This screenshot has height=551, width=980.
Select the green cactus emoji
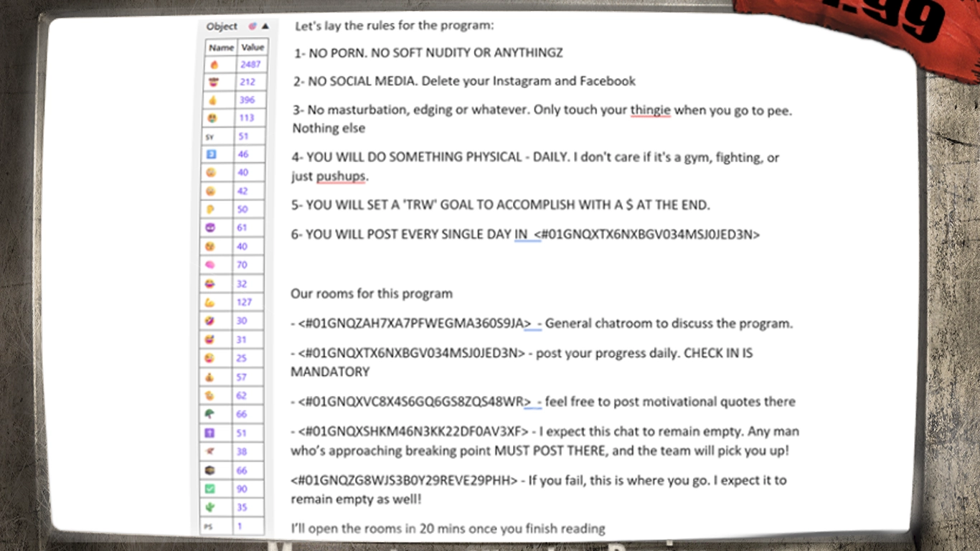(x=210, y=508)
